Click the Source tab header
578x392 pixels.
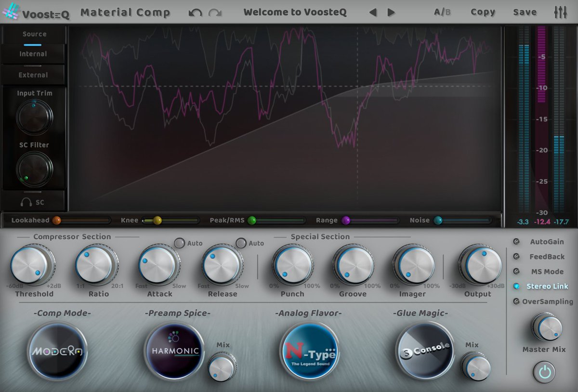click(34, 34)
